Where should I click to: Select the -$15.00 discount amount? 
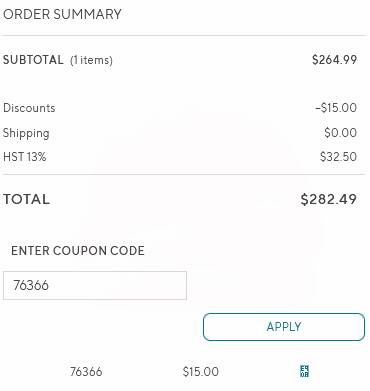(x=336, y=108)
